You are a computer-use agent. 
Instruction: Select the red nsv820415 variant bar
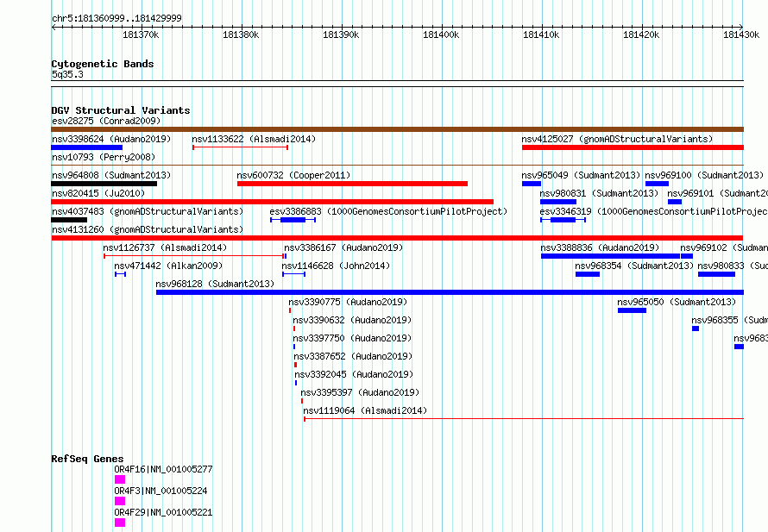[273, 202]
